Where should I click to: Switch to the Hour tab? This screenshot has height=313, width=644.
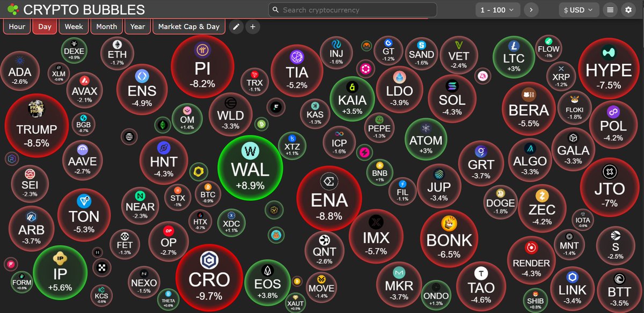(17, 26)
